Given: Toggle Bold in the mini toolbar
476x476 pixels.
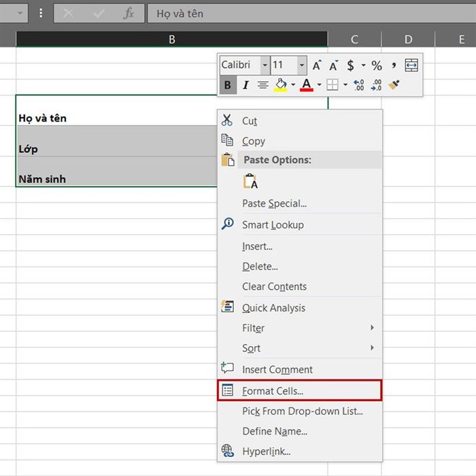Looking at the screenshot, I should (228, 85).
